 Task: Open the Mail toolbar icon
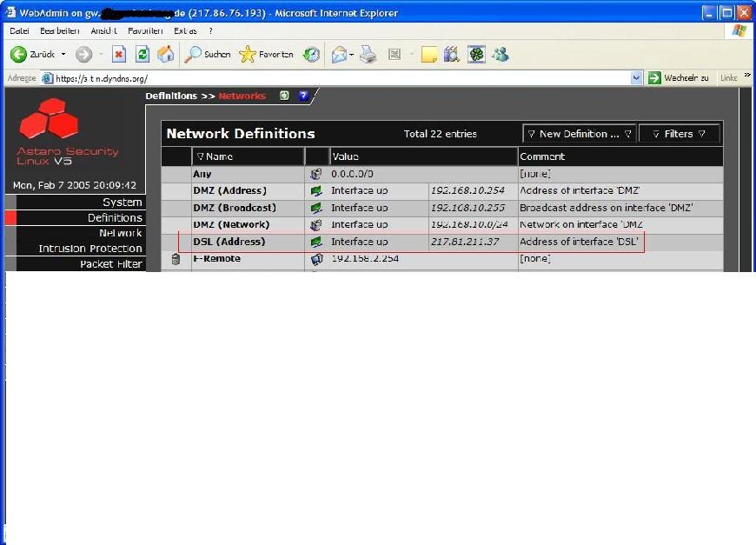(340, 55)
